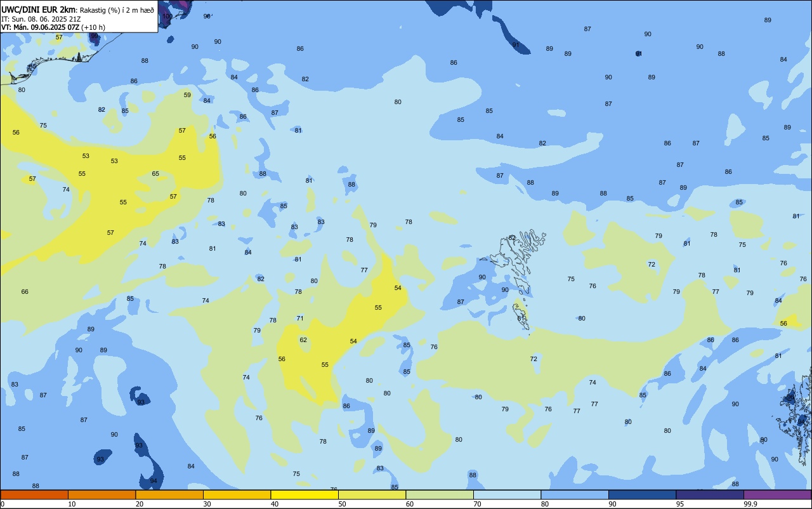Select the purple legend swatch above 99.9
This screenshot has height=509, width=812.
tap(777, 494)
